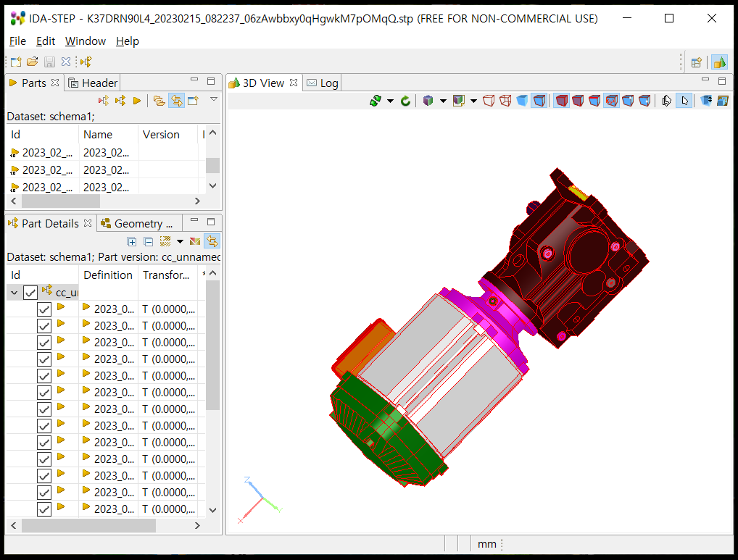The image size is (738, 560).
Task: Switch to hidden-line wireframe cube rendering
Action: click(505, 101)
